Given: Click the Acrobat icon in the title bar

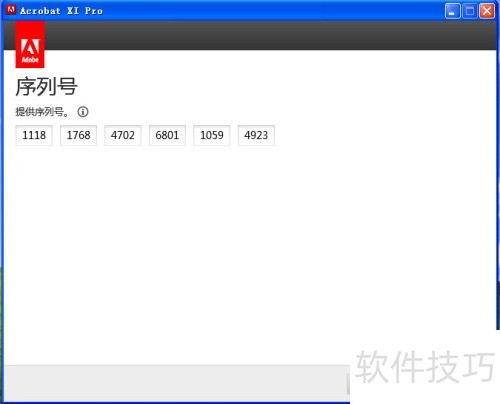Looking at the screenshot, I should 11,10.
